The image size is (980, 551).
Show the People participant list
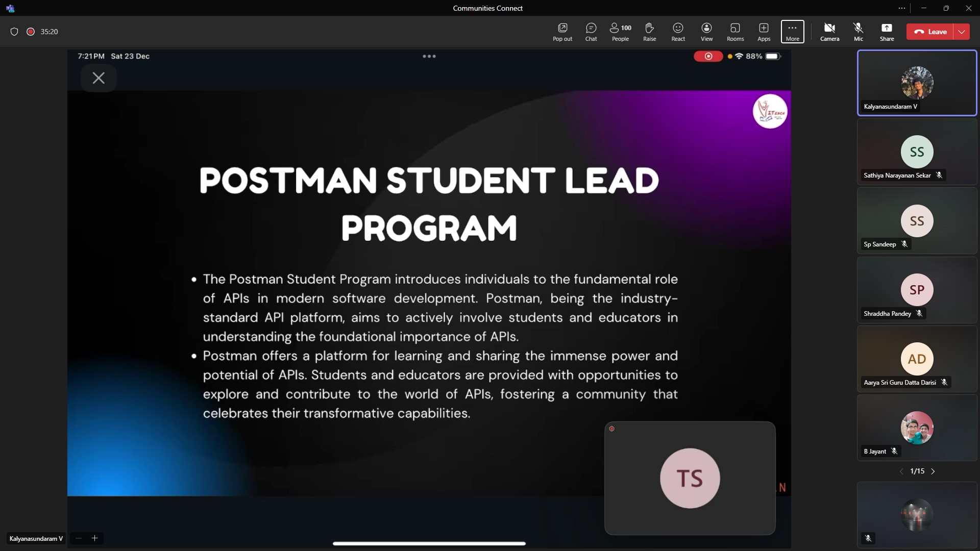coord(620,32)
